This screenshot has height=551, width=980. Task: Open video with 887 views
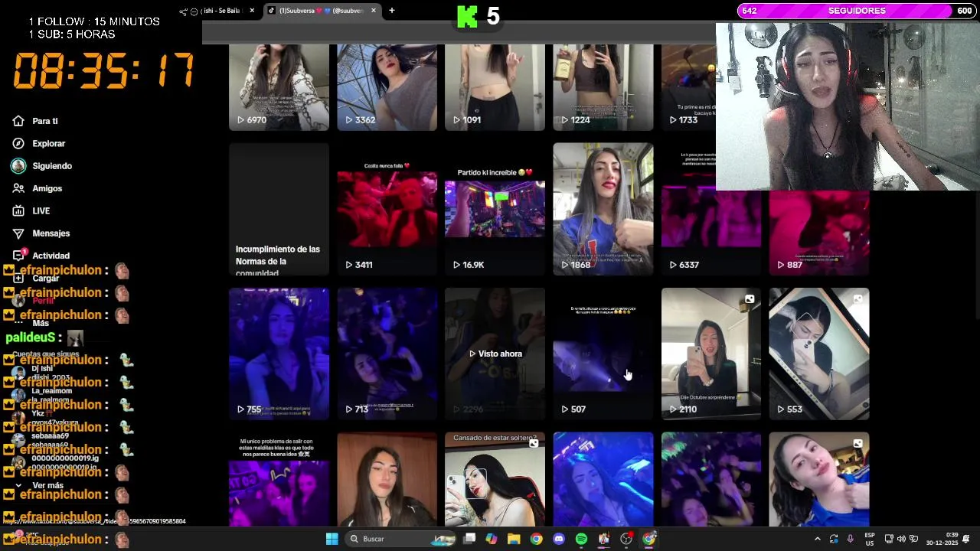(819, 233)
